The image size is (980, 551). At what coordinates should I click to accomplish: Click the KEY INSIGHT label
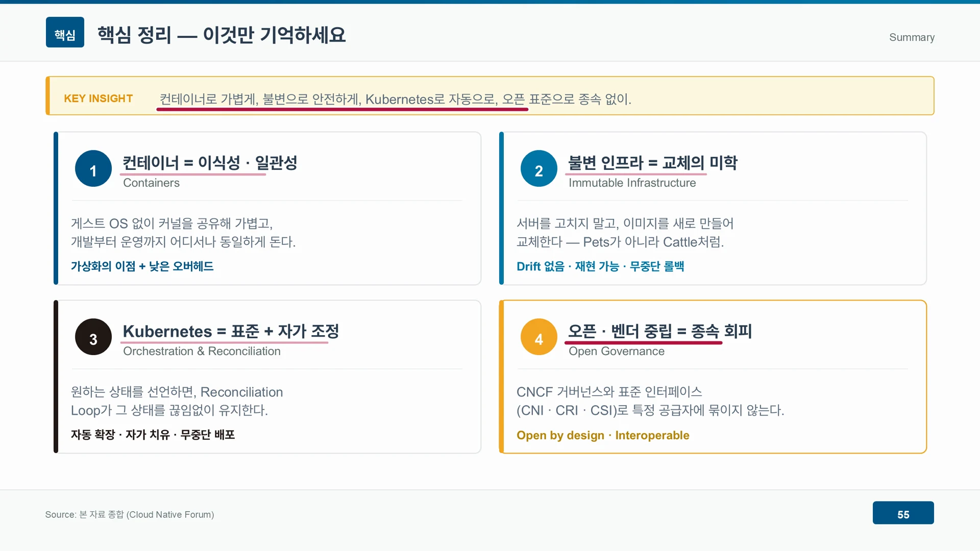99,98
